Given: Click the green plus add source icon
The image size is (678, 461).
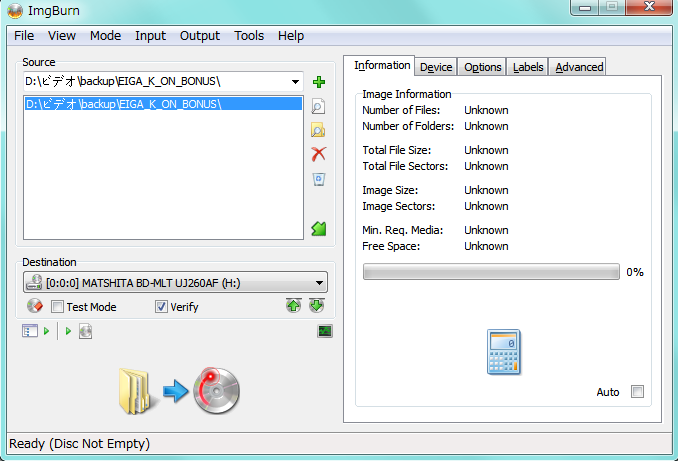Looking at the screenshot, I should pos(319,82).
